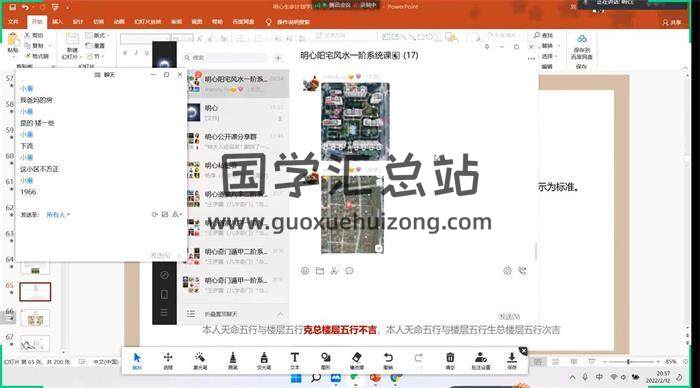Image resolution: width=700 pixels, height=388 pixels.
Task: Select the brush (画笔) annotation tool
Action: point(233,360)
